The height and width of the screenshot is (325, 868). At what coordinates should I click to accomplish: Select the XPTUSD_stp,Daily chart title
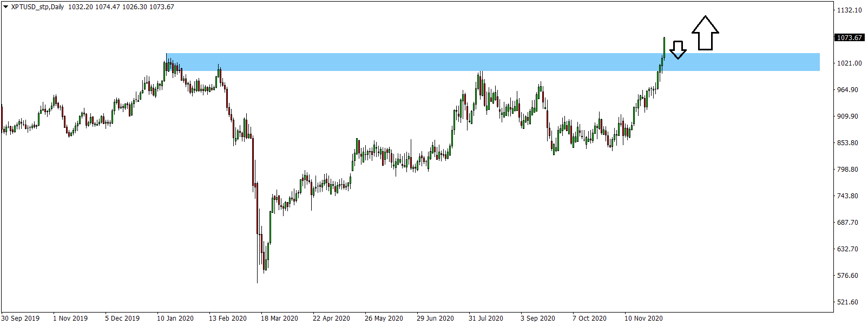37,7
